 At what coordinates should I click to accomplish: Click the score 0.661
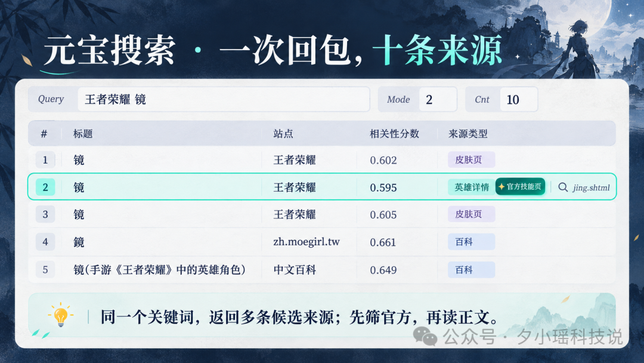pyautogui.click(x=383, y=242)
